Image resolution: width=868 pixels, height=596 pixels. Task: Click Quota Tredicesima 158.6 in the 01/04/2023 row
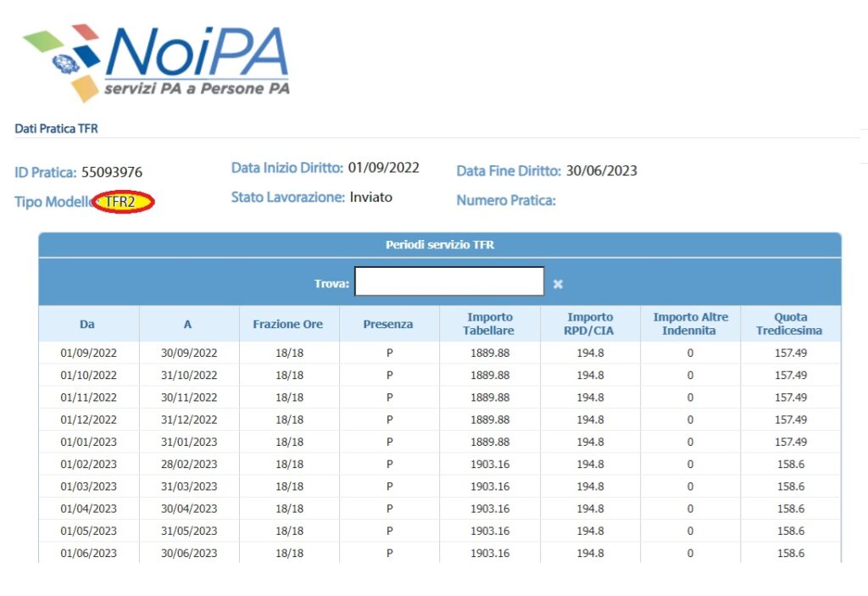[791, 509]
